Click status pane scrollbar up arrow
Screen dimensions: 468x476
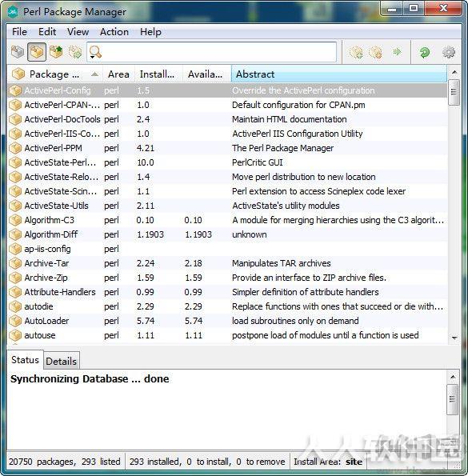453,377
